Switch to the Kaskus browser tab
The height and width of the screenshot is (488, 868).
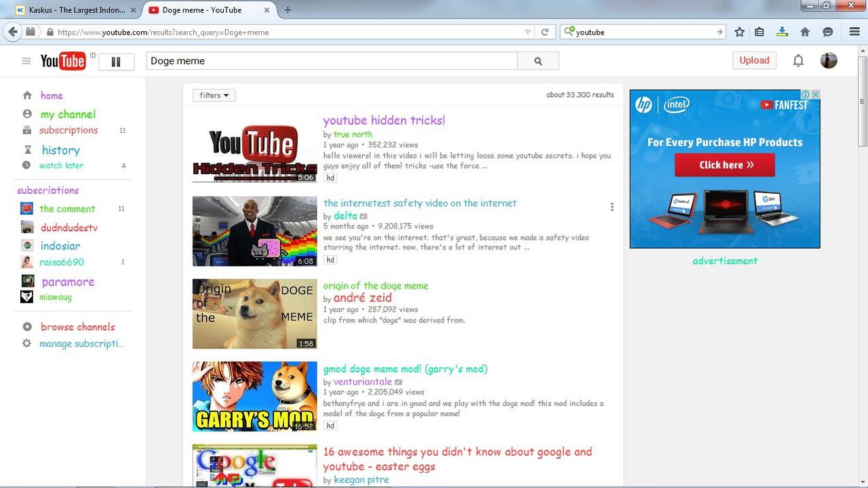click(x=76, y=10)
